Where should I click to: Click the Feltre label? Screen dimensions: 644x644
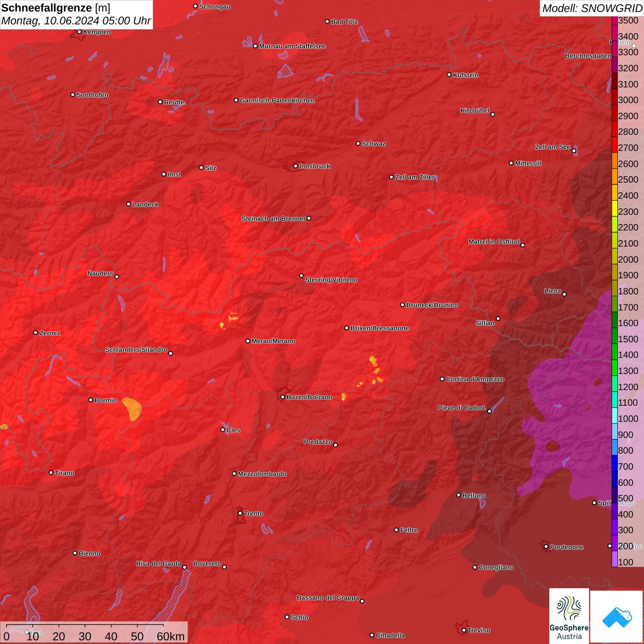409,530
